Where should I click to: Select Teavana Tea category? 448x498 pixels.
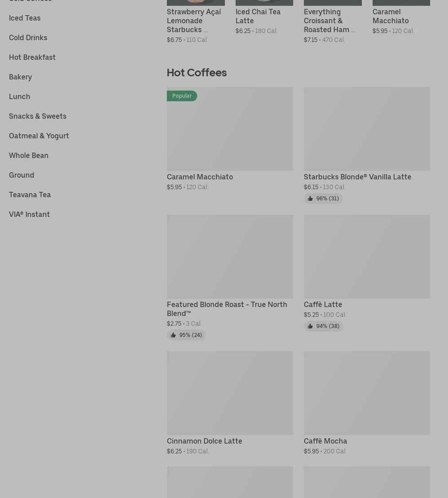click(30, 195)
